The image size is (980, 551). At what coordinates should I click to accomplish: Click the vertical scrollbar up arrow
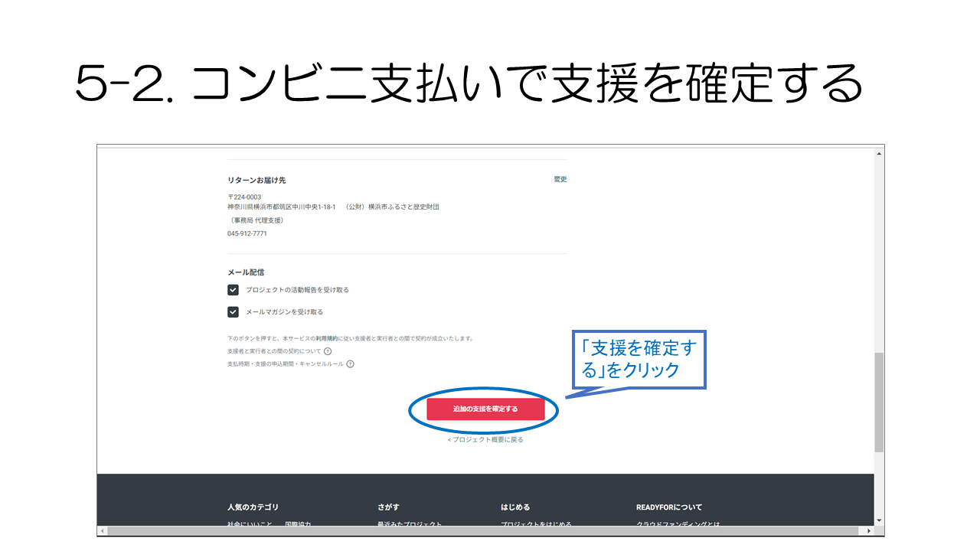(x=879, y=153)
